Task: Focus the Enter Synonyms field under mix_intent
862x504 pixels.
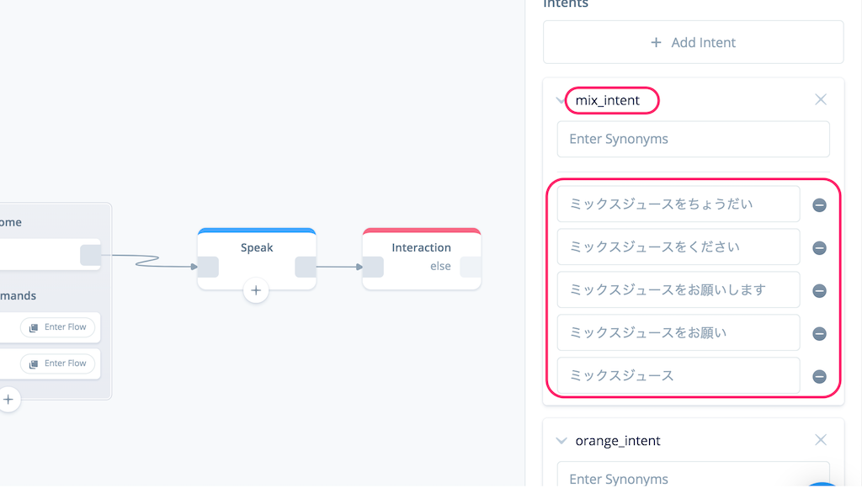Action: coord(693,139)
